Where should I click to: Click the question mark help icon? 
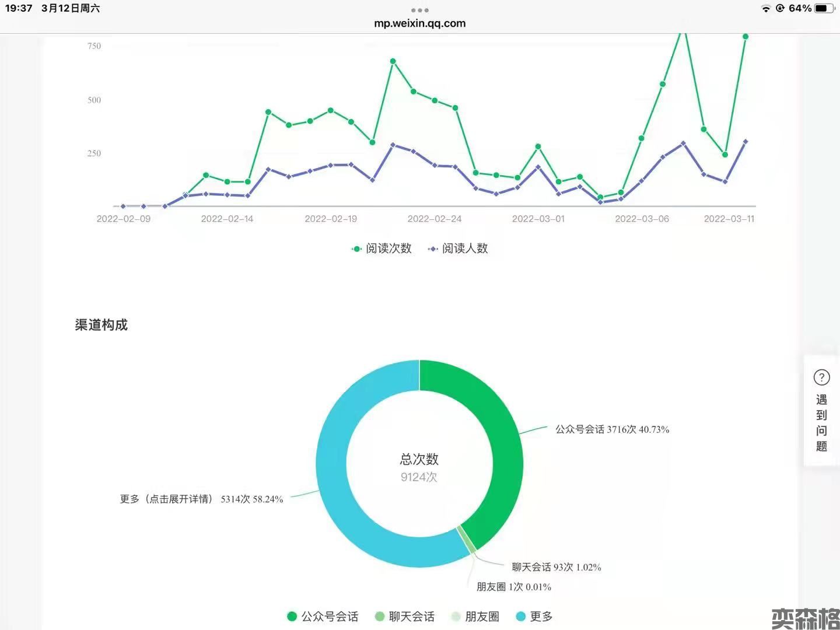[x=821, y=378]
